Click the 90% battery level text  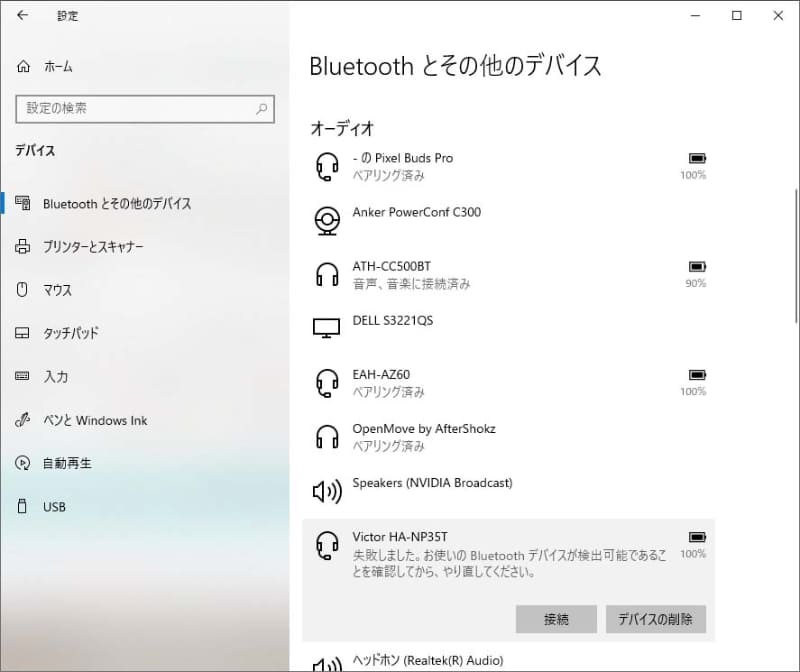[696, 283]
